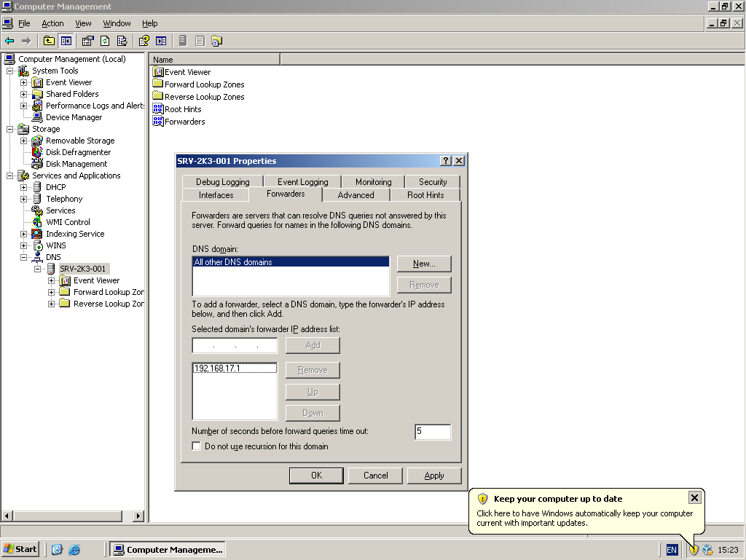746x560 pixels.
Task: Expand the Event Viewer node under System Tools
Action: pos(23,82)
